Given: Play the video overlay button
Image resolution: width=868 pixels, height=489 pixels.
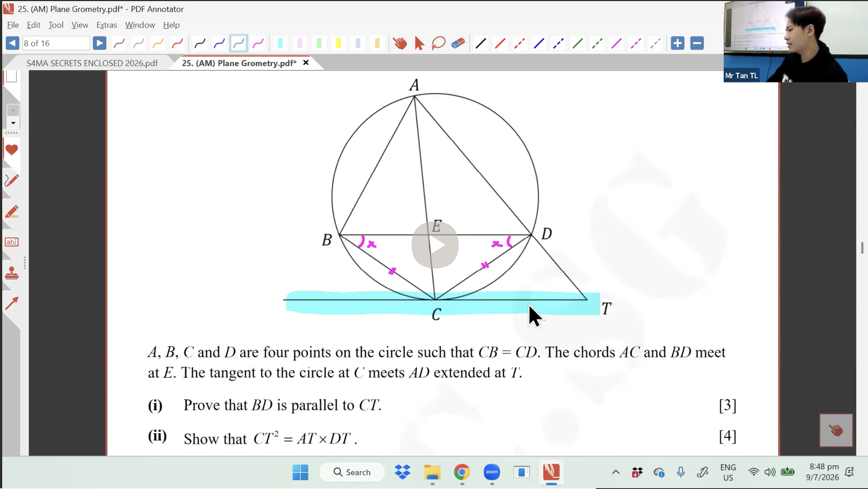Looking at the screenshot, I should (x=435, y=245).
